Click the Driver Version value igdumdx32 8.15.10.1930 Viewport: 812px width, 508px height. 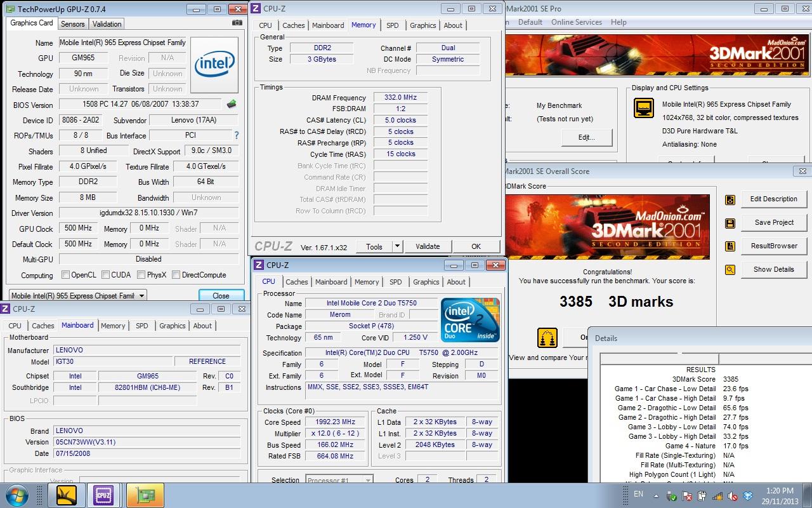148,213
